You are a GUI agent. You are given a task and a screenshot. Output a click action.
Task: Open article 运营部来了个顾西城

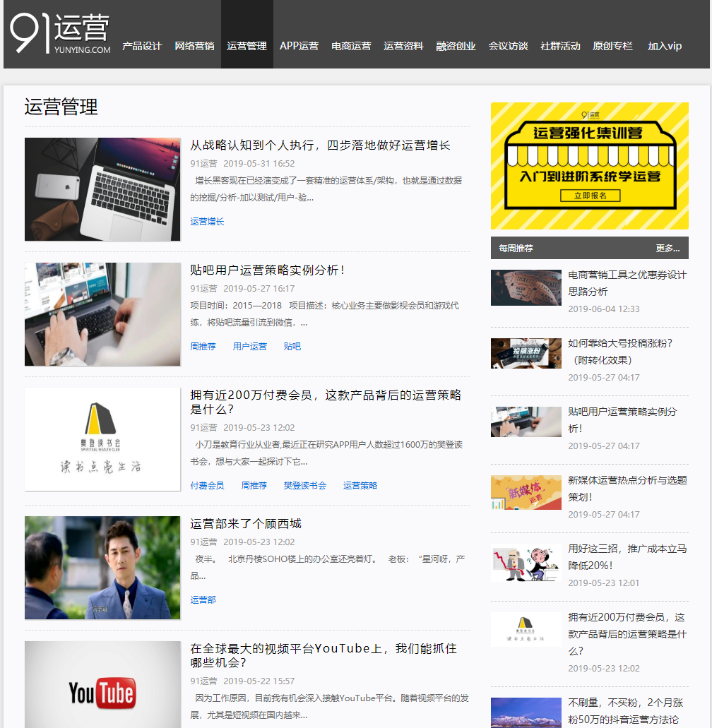(246, 524)
